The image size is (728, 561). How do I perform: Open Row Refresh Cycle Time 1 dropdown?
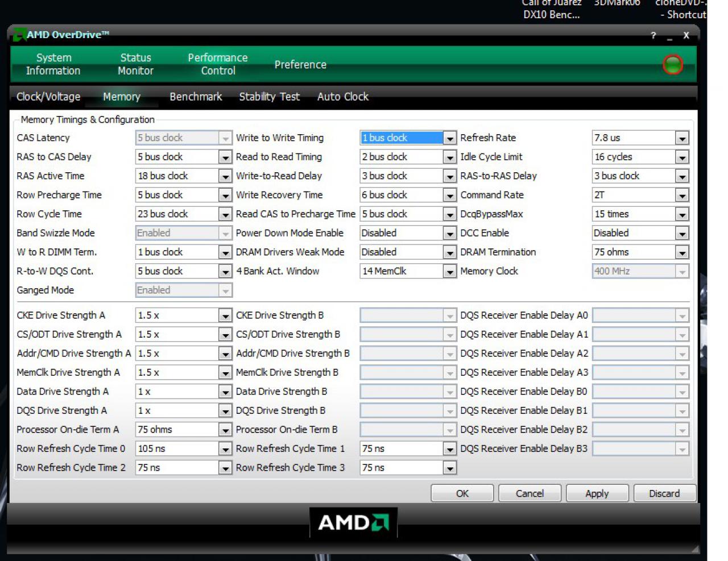pos(450,449)
